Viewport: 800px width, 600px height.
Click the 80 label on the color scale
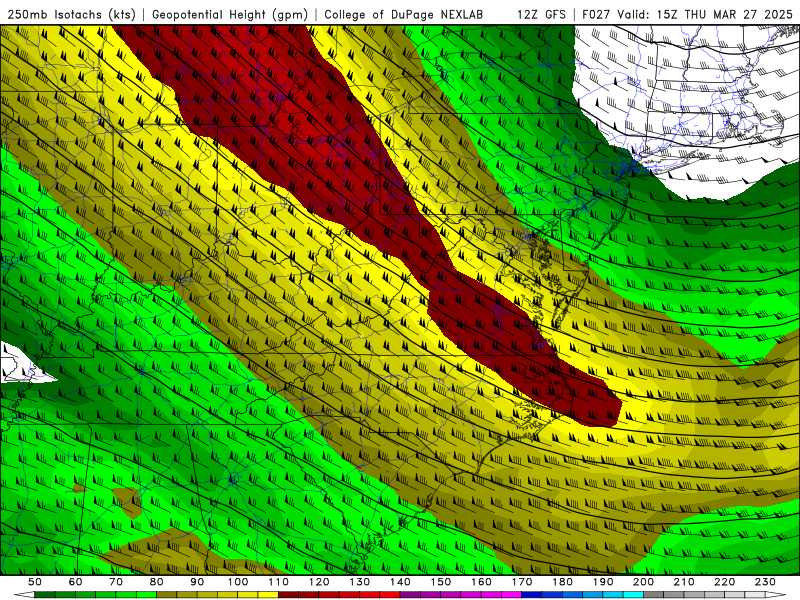[156, 582]
